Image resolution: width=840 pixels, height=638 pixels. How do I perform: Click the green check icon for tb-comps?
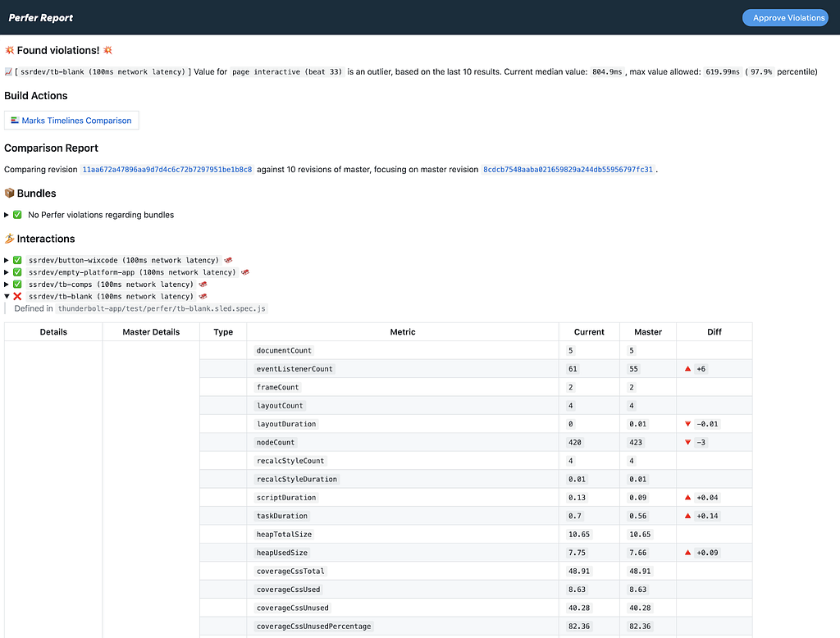18,285
